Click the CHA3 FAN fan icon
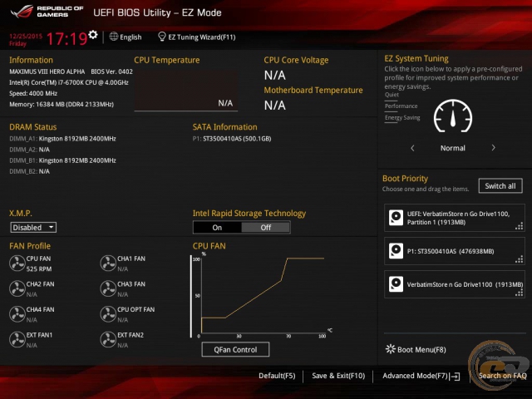Screen dimensions: 532x399 (x=108, y=288)
